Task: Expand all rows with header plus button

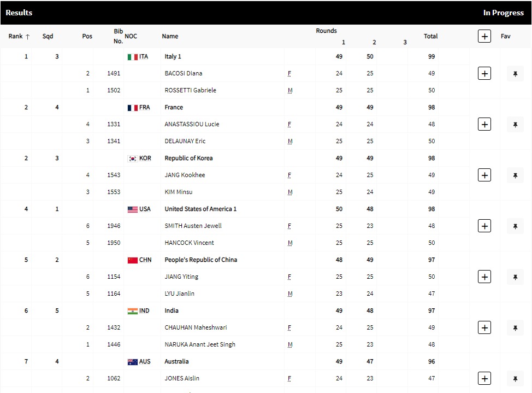Action: pos(484,36)
